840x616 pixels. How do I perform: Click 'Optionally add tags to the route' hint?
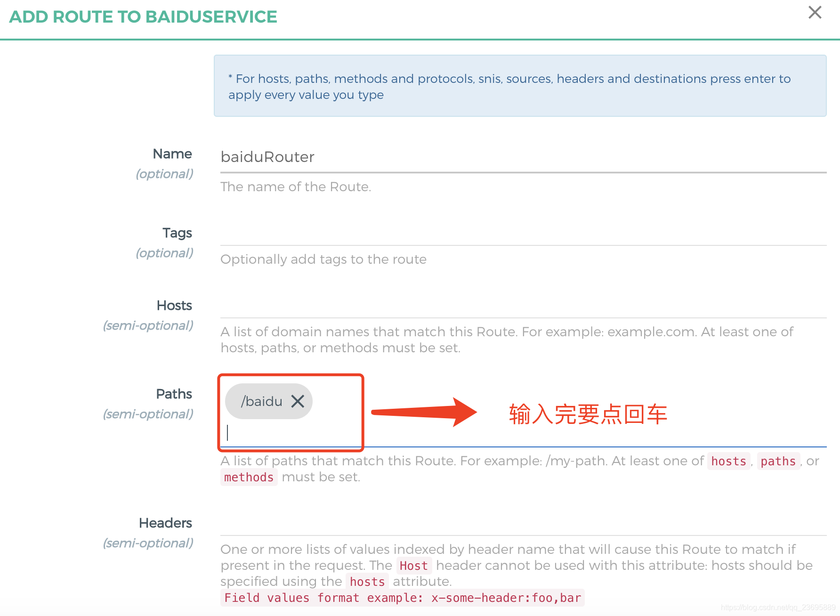[323, 259]
